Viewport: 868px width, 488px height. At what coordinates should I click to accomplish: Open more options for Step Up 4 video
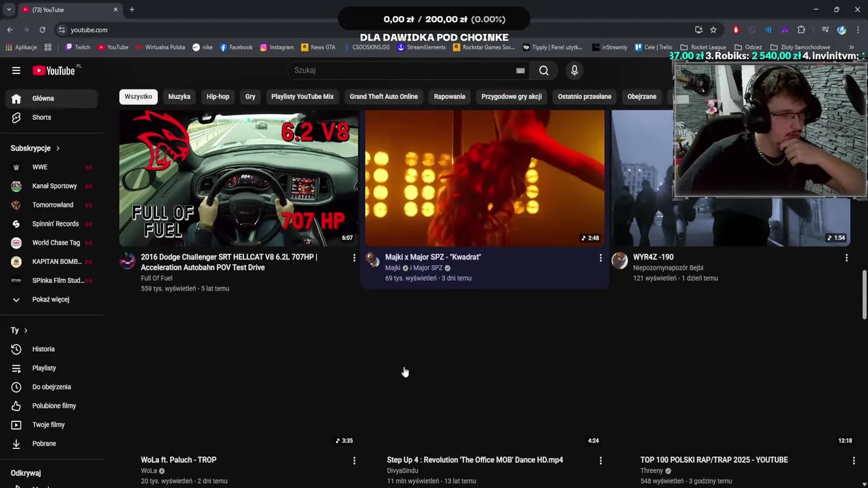pos(600,460)
